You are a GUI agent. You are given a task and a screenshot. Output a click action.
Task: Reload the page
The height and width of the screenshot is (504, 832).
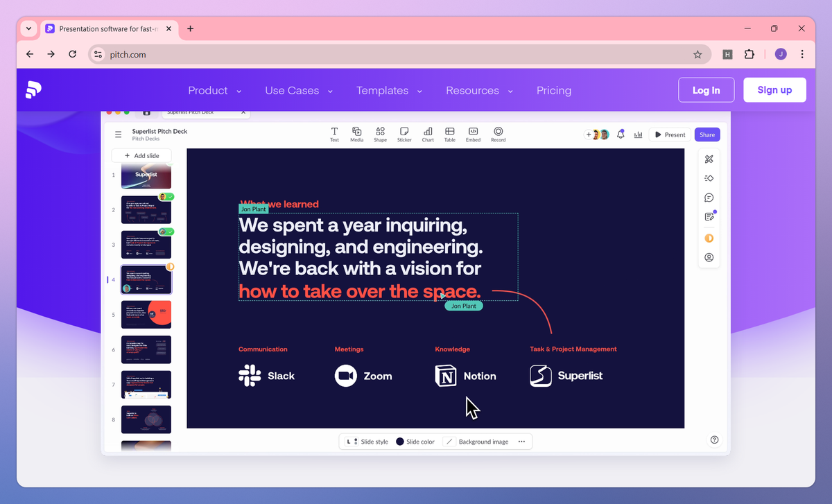(72, 54)
